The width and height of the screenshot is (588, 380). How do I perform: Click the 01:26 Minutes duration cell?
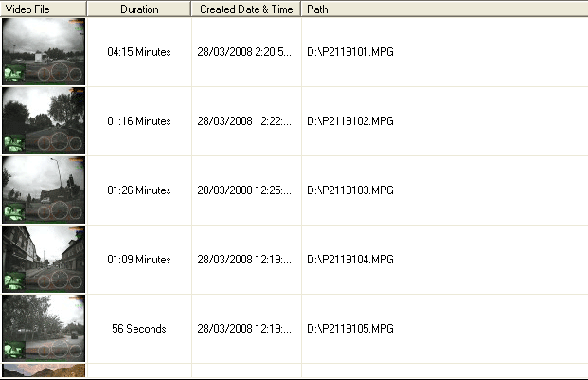coord(139,190)
